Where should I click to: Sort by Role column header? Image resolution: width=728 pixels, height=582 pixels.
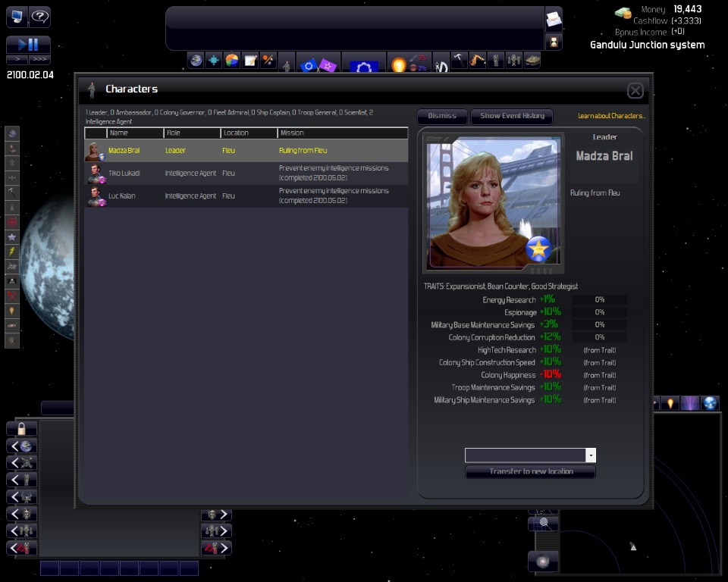192,133
